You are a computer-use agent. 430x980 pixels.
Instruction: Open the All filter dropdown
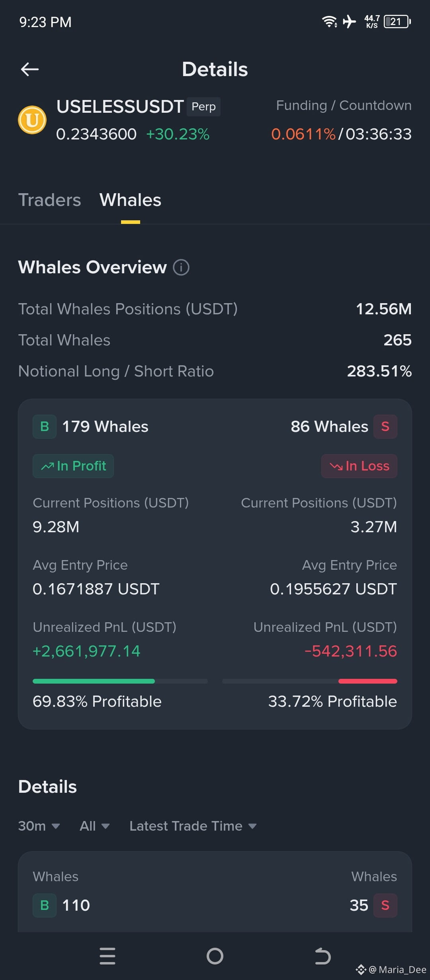(95, 826)
